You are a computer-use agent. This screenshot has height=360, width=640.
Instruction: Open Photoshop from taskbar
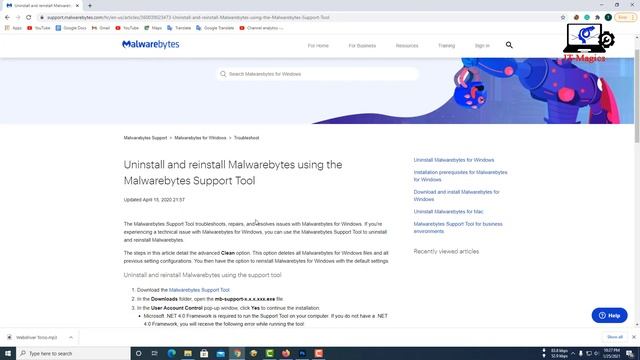click(x=302, y=353)
